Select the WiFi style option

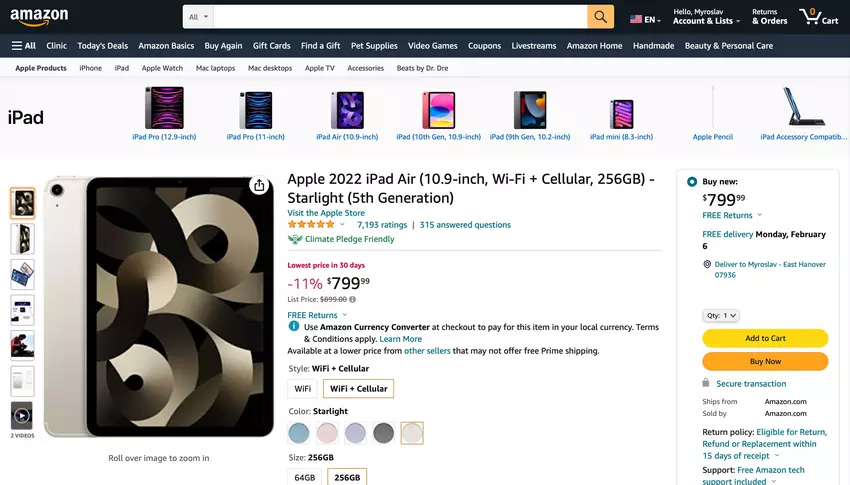point(303,389)
